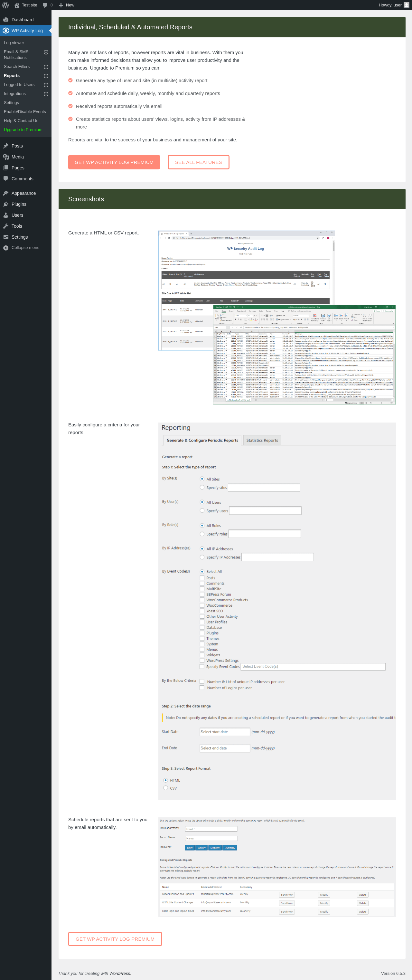Open the WordPress footer link
Viewport: 412px width, 980px height.
click(x=119, y=973)
